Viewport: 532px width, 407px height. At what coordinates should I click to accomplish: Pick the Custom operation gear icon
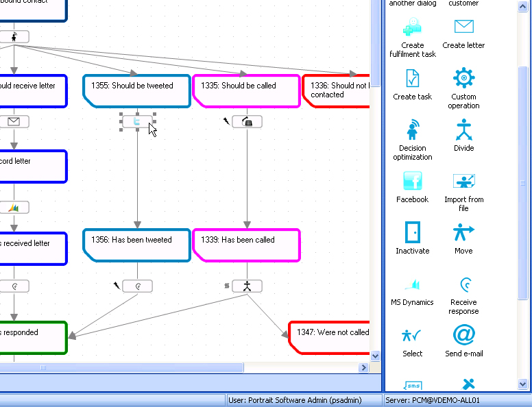(x=463, y=77)
